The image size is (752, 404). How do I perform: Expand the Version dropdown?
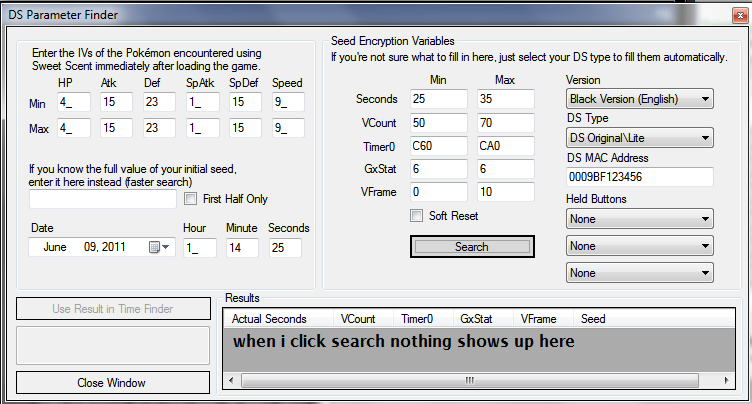[x=640, y=99]
